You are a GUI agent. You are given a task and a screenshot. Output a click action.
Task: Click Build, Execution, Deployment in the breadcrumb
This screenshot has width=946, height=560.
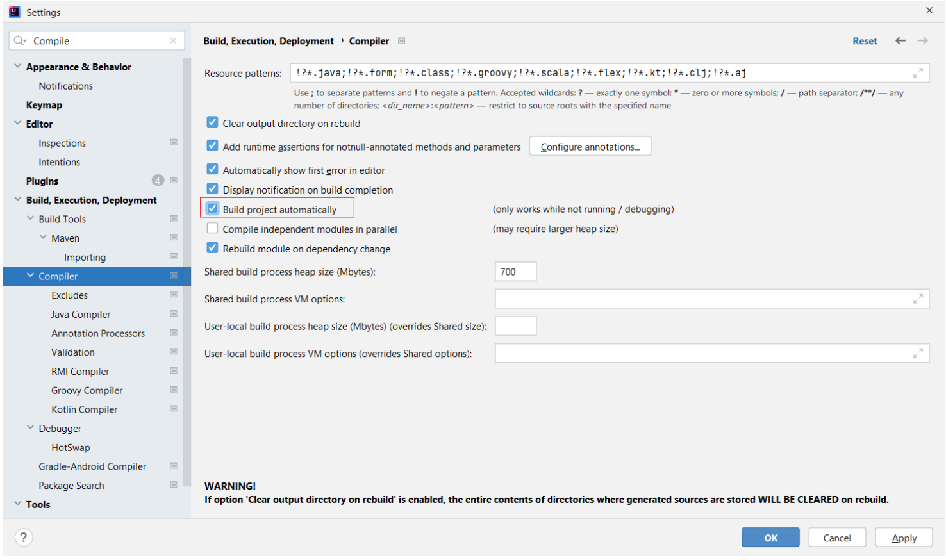269,41
